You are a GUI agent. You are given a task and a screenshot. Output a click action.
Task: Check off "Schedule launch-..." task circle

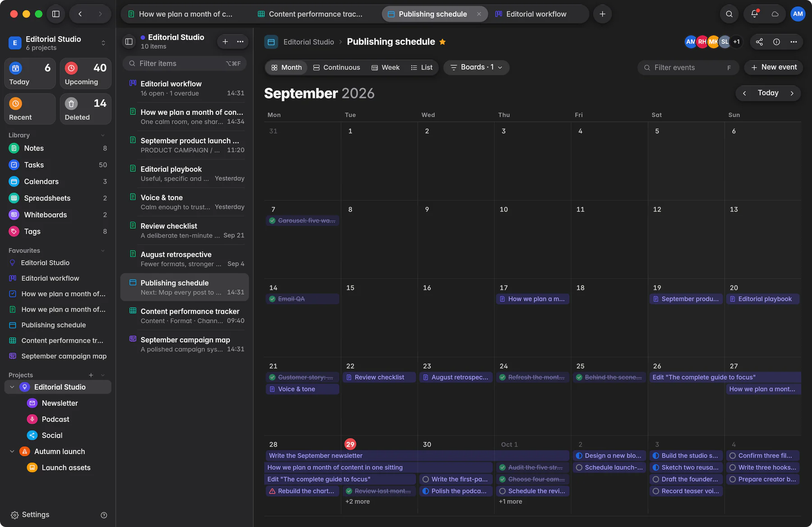(x=579, y=467)
